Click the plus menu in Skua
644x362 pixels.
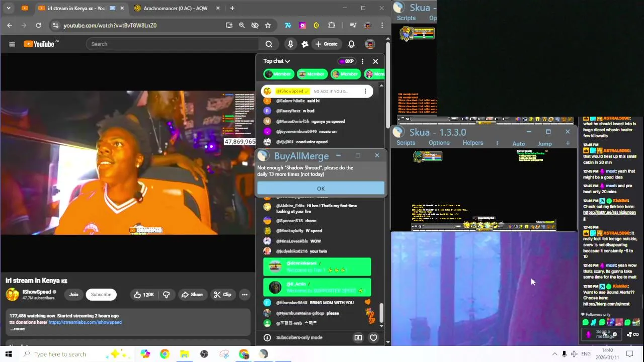coord(568,143)
